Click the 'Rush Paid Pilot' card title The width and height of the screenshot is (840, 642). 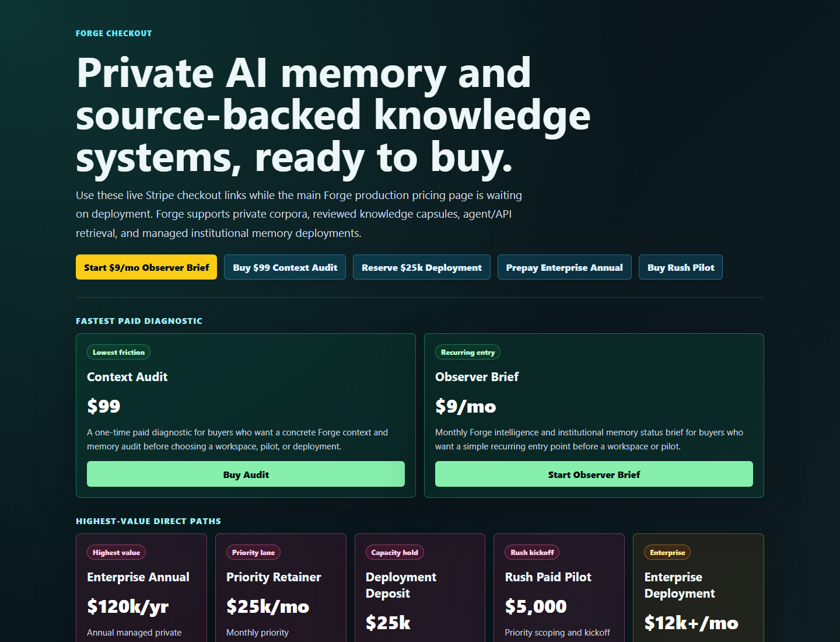pos(548,577)
